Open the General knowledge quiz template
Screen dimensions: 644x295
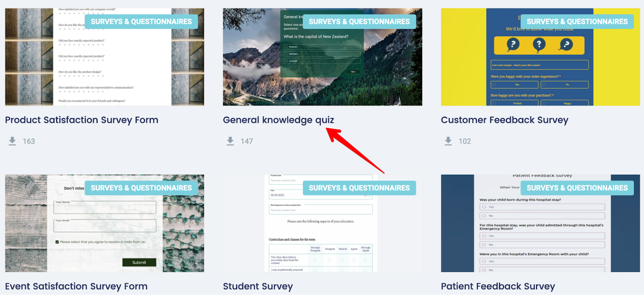coord(279,120)
